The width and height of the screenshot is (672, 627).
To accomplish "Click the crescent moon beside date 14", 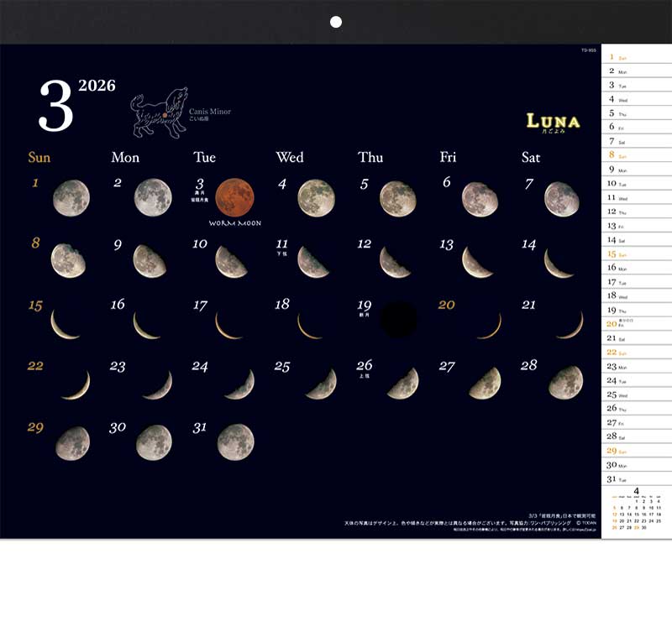I will pyautogui.click(x=559, y=264).
